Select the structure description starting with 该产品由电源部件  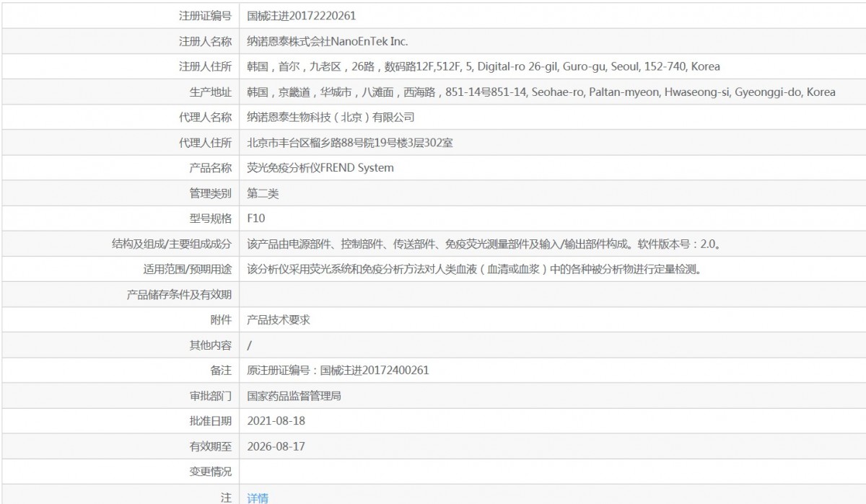pos(484,244)
